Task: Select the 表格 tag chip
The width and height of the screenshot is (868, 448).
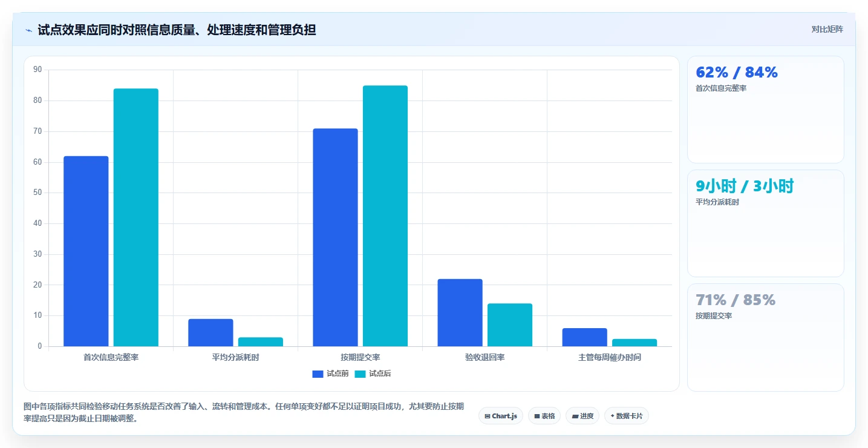Action: [544, 416]
